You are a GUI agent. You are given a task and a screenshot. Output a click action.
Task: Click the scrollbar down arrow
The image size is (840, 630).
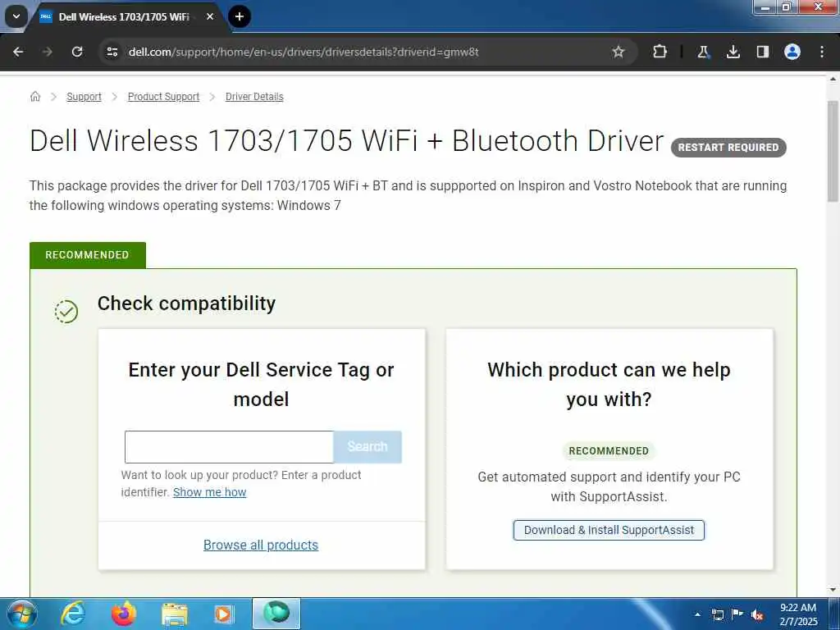click(x=833, y=590)
